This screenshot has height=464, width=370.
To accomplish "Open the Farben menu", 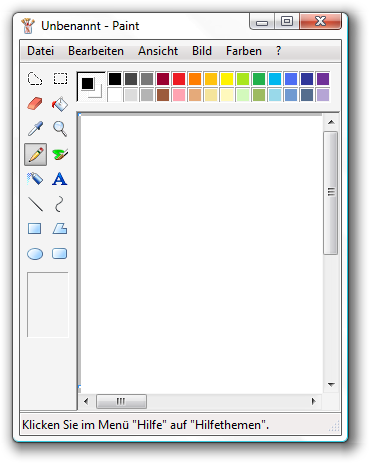I will coord(244,51).
